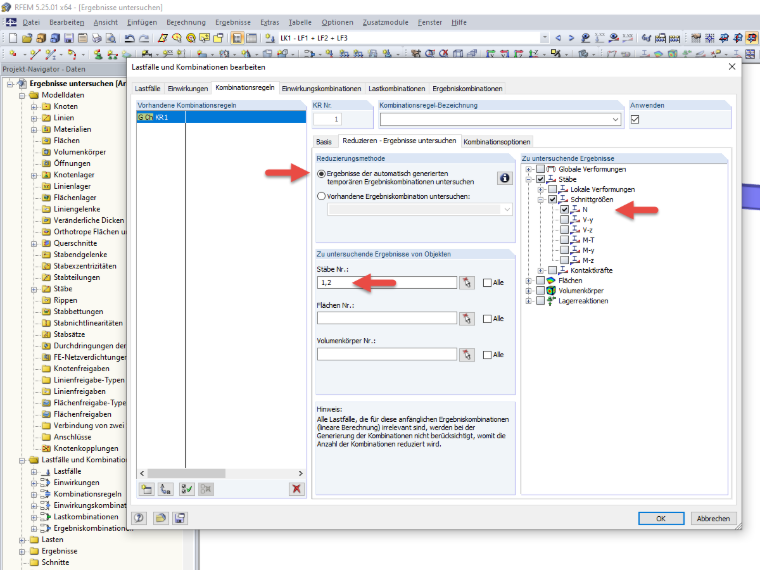Open print preview magnifier icon
Screen dimensions: 760x570
[x=111, y=38]
